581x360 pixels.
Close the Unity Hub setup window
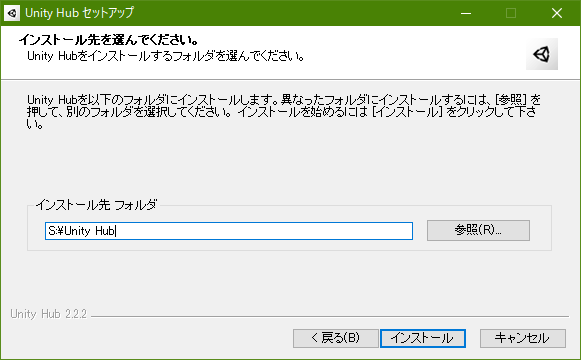(557, 13)
